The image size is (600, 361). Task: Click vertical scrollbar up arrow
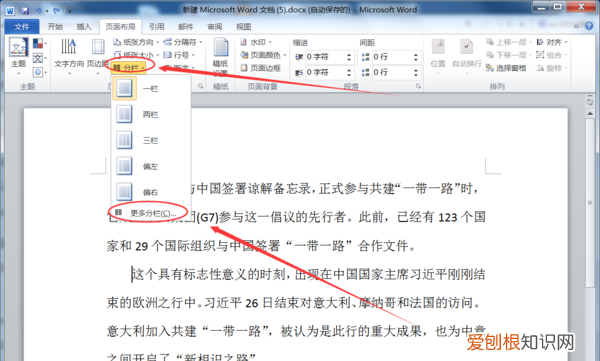(590, 114)
